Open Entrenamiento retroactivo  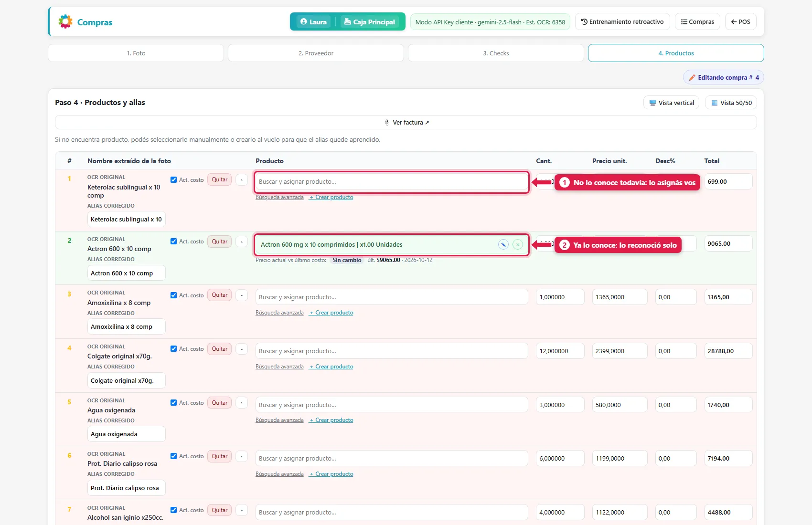(x=622, y=21)
